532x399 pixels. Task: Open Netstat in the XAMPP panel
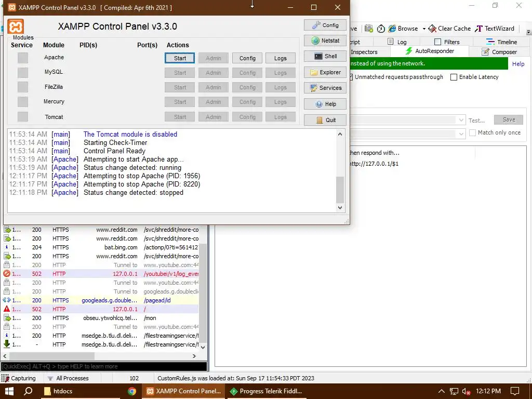[x=325, y=41]
